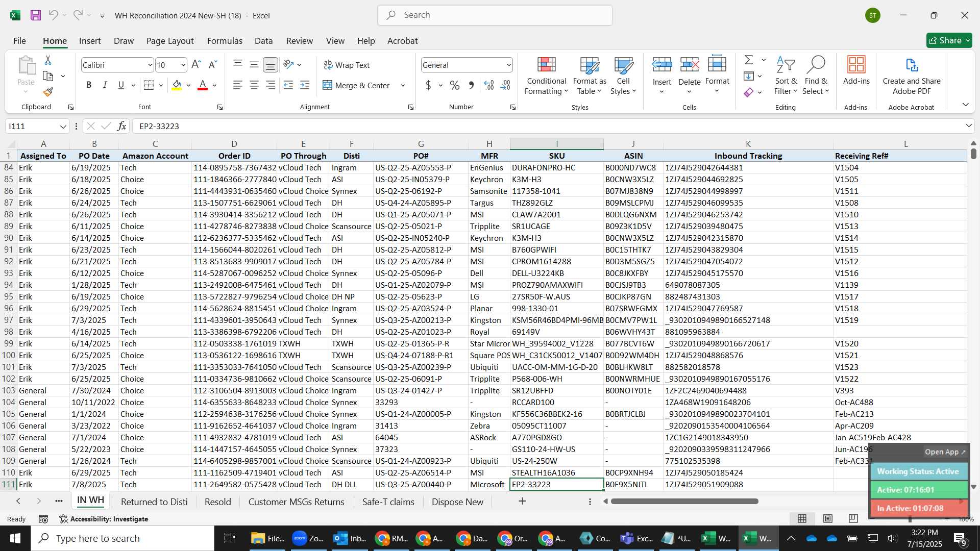Screen dimensions: 980x551
Task: Switch to Page Break Preview icon
Action: (853, 519)
